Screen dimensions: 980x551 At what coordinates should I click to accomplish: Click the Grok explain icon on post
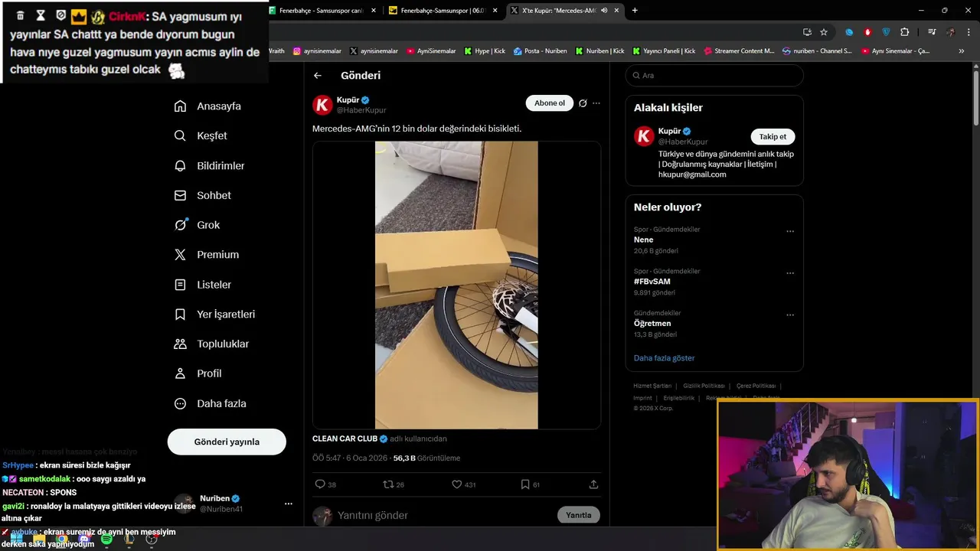pyautogui.click(x=583, y=103)
